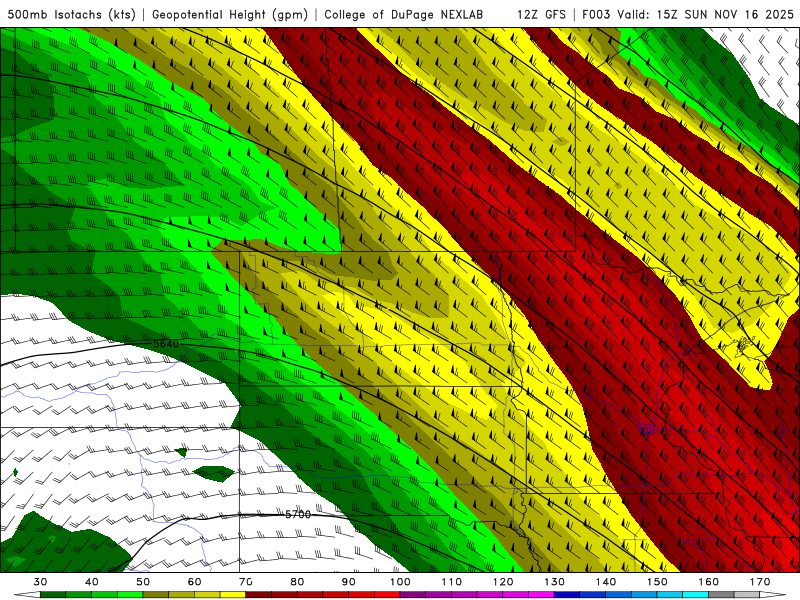Click the 5640 height contour label
The image size is (800, 600).
click(x=166, y=344)
